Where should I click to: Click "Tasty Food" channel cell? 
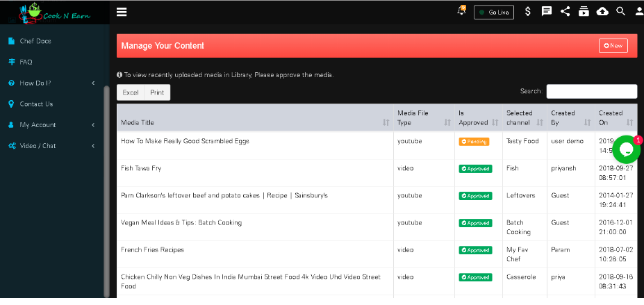[x=522, y=141]
